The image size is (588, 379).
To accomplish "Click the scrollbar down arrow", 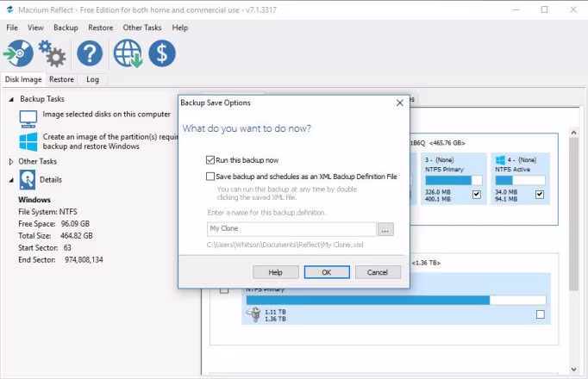I will click(x=573, y=370).
